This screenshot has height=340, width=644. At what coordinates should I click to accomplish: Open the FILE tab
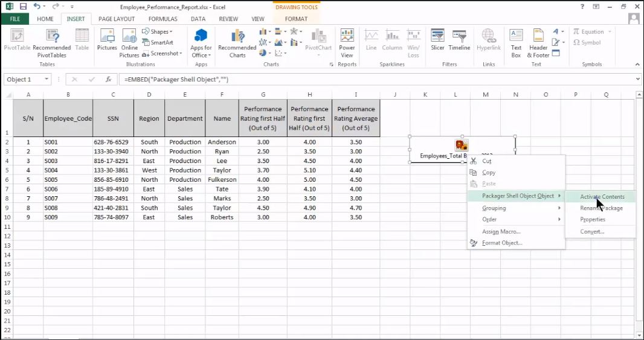tap(14, 19)
